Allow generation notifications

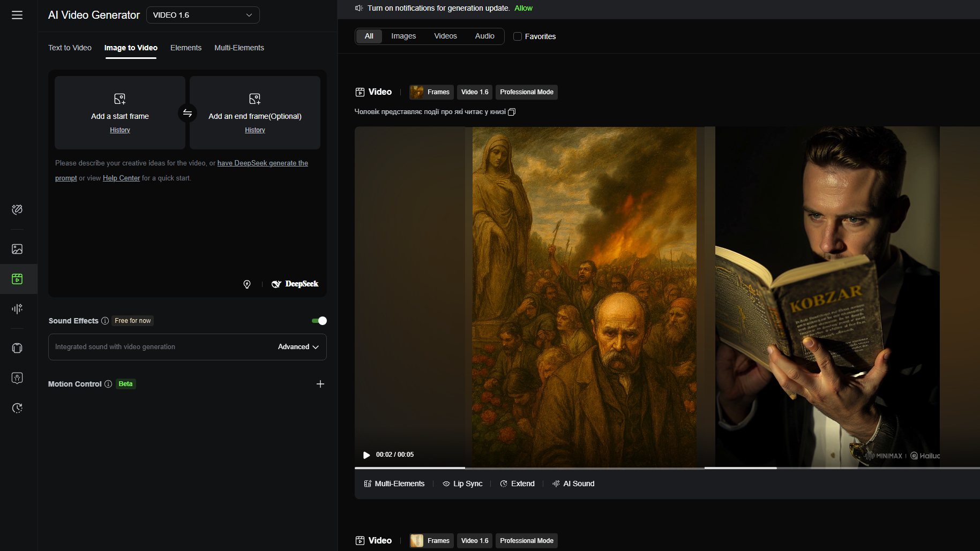coord(523,8)
